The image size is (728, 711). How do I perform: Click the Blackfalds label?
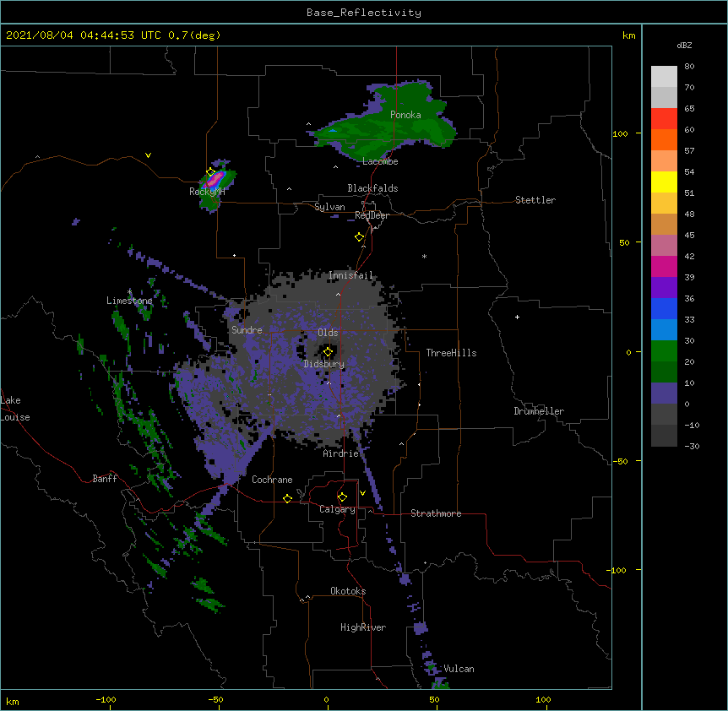372,188
